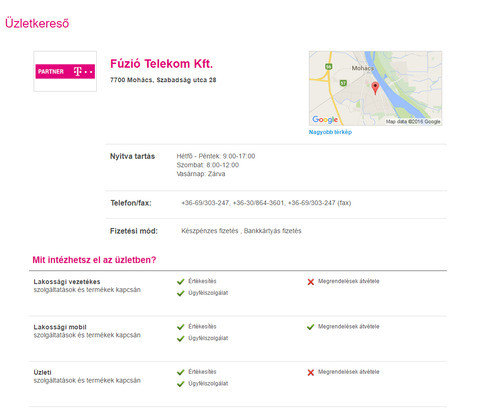480x413 pixels.
Task: Click Vasárnap: Zárva line
Action: [201, 174]
